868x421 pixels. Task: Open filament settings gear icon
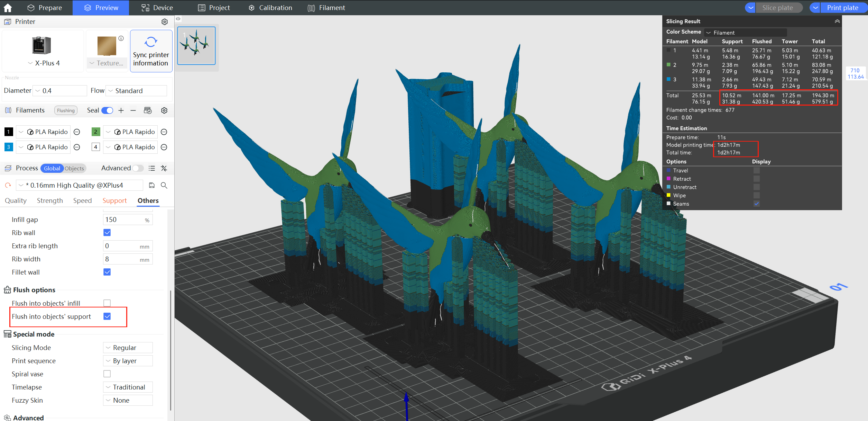[164, 110]
